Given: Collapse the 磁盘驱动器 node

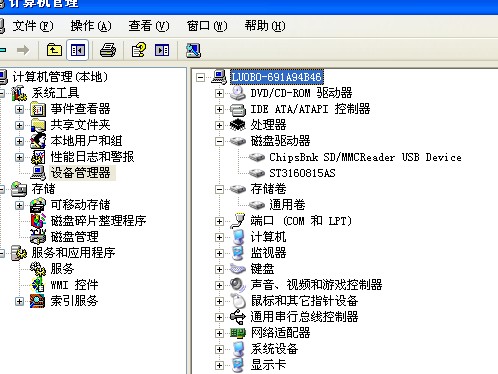Looking at the screenshot, I should (219, 141).
